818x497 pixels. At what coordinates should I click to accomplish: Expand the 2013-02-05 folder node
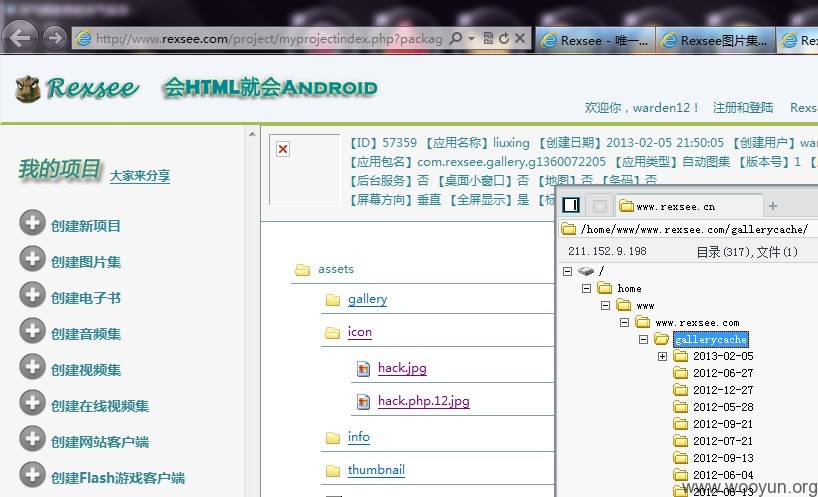click(662, 357)
